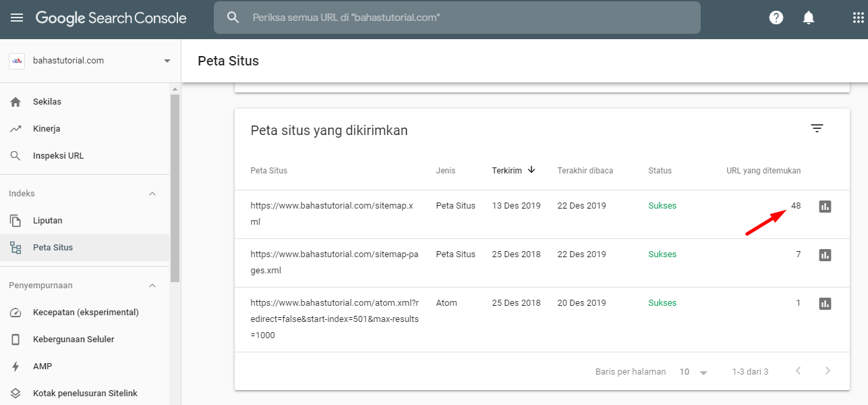
Task: Click Sukses status of the Atom feed
Action: click(x=662, y=303)
